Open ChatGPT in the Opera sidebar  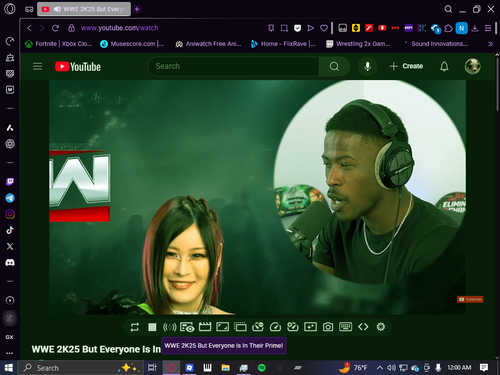(x=10, y=144)
